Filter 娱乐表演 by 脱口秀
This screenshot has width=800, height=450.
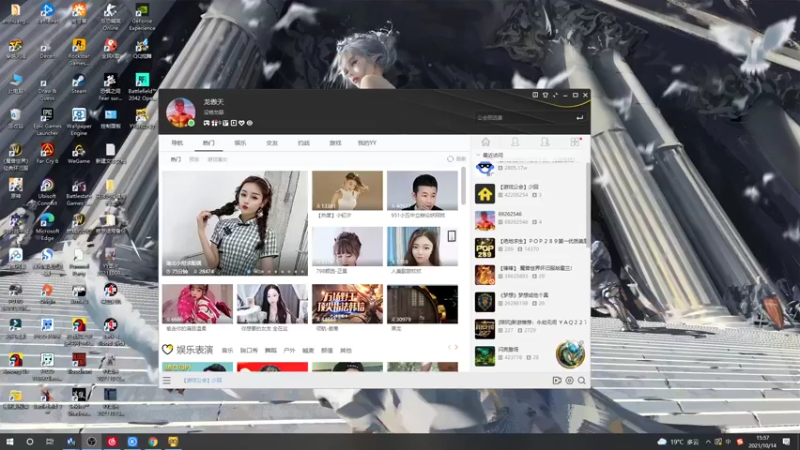(249, 351)
